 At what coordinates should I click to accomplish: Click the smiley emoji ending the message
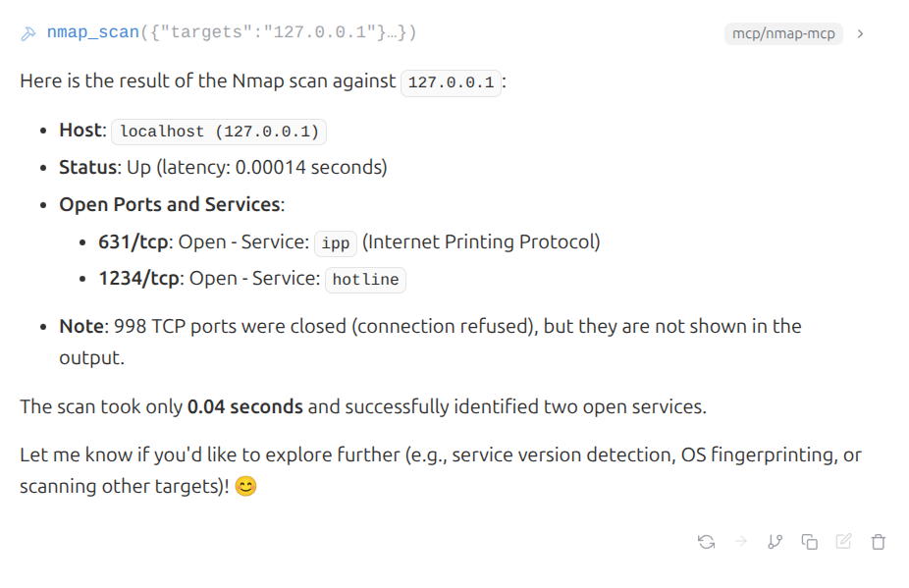pos(245,486)
